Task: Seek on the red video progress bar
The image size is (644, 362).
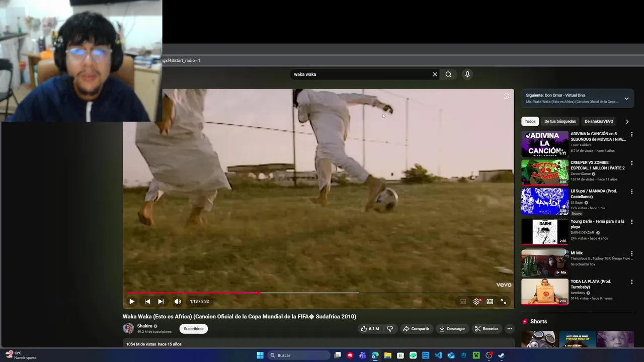Action: pyautogui.click(x=319, y=293)
